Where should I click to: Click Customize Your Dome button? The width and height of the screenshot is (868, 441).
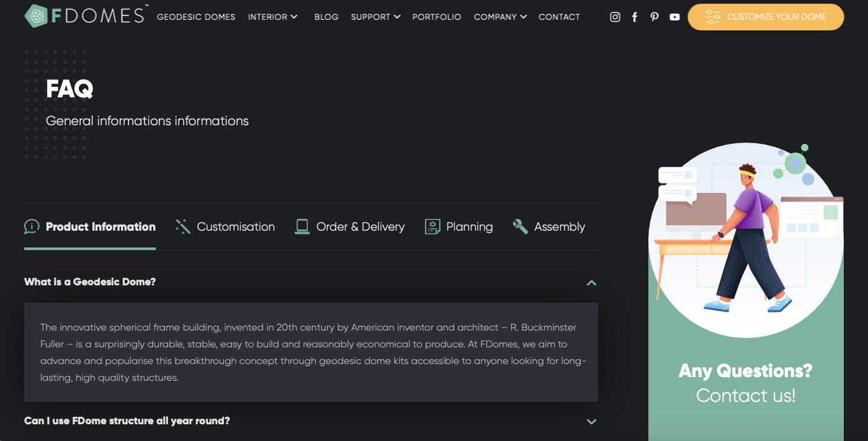(x=766, y=17)
